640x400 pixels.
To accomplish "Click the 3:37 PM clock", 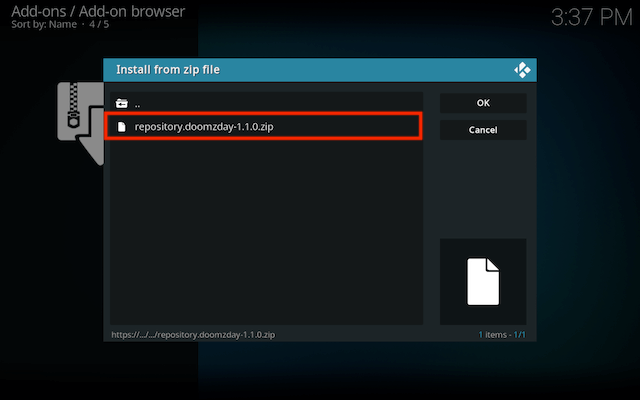I will click(591, 17).
